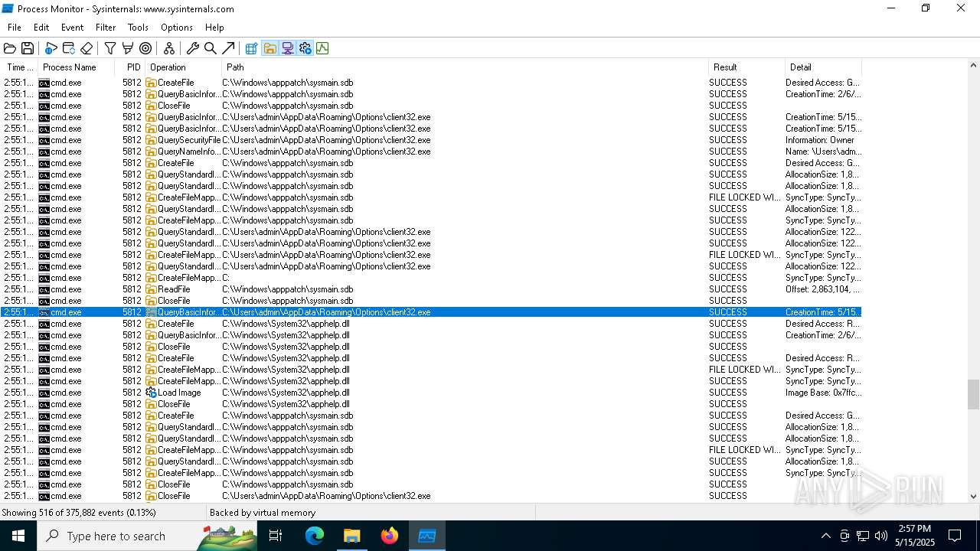Open the notification center icon
Screen dimensions: 980x551
(955, 536)
